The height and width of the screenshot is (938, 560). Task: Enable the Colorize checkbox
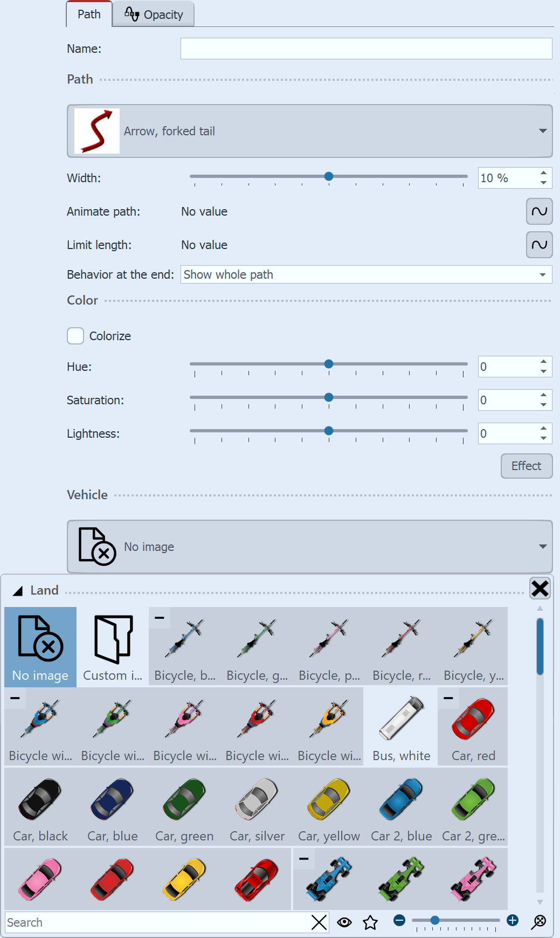click(75, 336)
